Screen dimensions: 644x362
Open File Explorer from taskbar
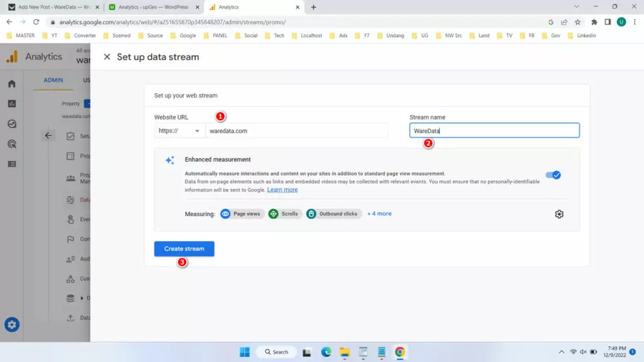(345, 352)
